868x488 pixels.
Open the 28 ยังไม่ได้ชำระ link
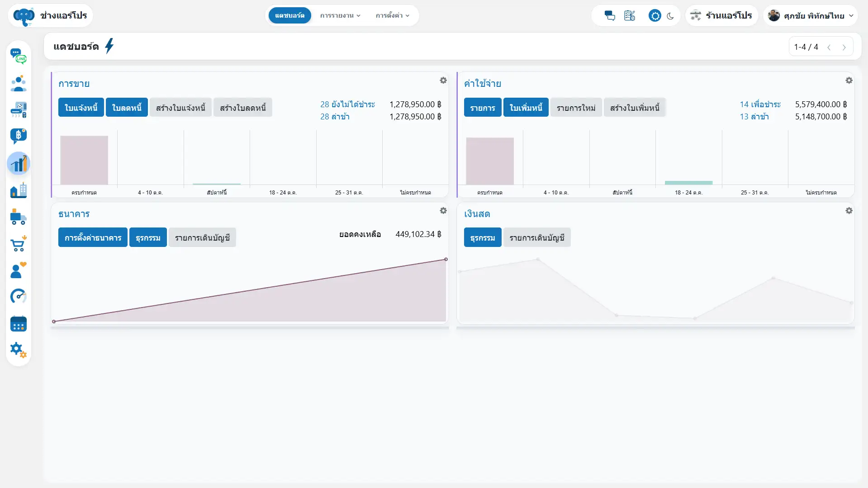(x=347, y=104)
